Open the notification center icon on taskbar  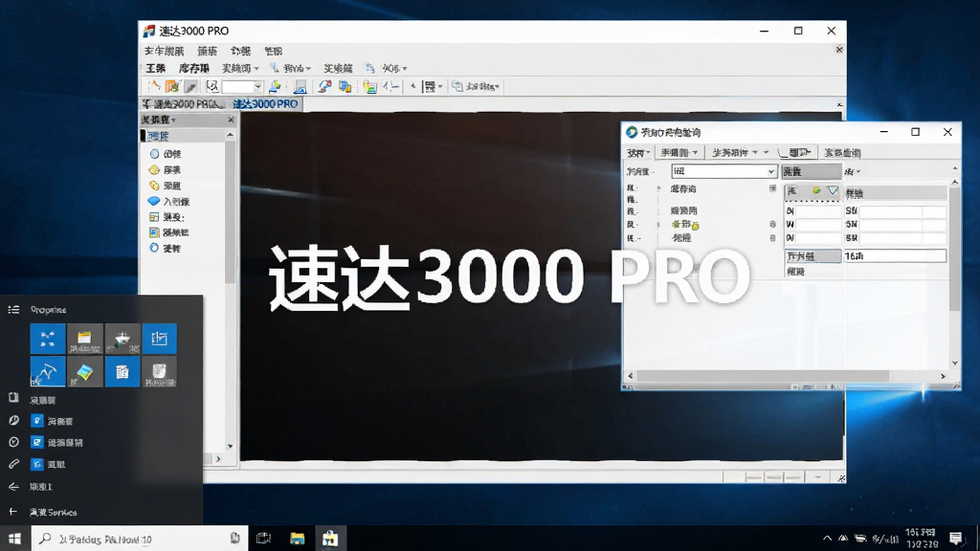coord(956,538)
